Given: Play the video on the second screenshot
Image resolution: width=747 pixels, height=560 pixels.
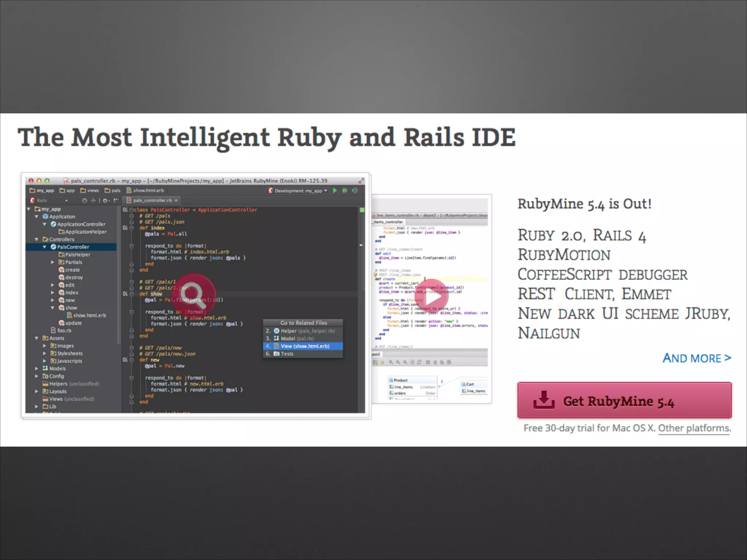Looking at the screenshot, I should (x=432, y=296).
